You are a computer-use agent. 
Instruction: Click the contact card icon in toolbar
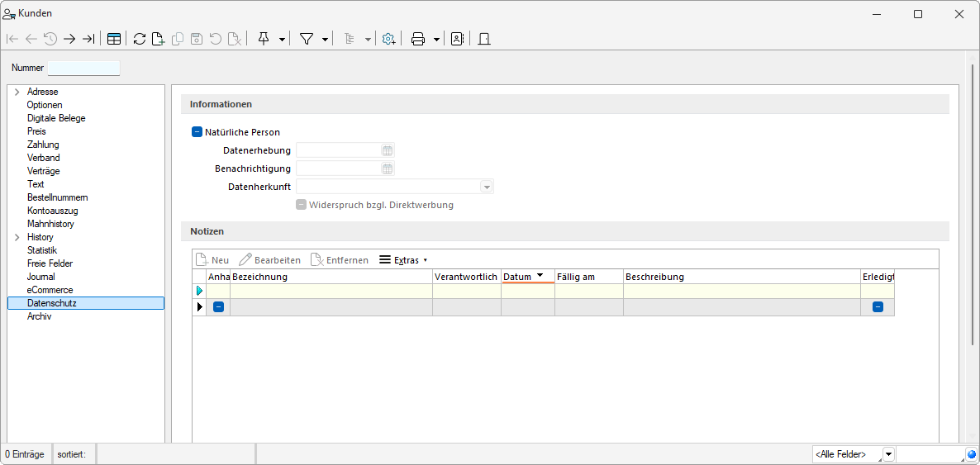click(x=457, y=39)
